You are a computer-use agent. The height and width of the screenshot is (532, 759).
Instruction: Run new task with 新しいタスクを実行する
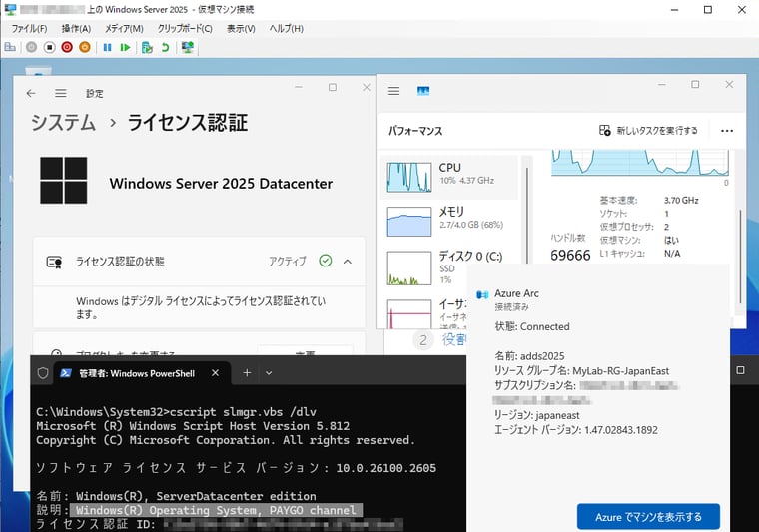click(x=648, y=130)
